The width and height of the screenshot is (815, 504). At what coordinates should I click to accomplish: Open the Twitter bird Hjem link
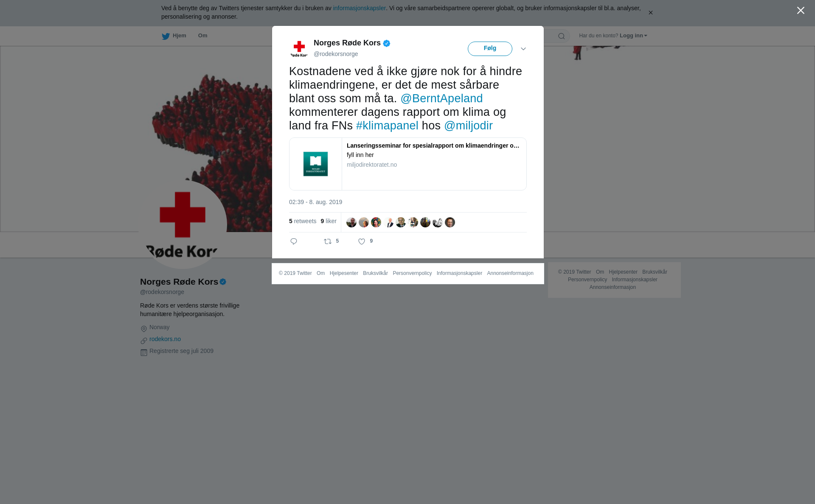[x=174, y=36]
